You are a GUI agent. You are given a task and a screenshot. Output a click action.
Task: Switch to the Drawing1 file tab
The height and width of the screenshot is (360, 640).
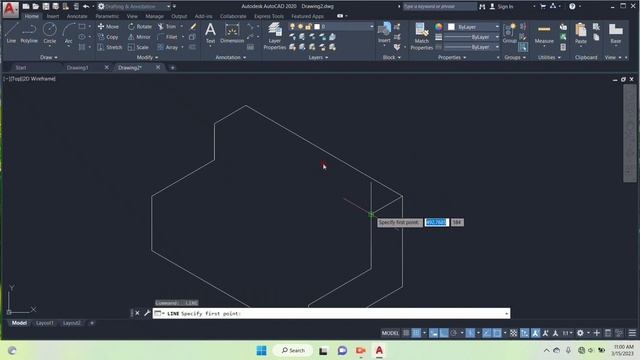(78, 67)
